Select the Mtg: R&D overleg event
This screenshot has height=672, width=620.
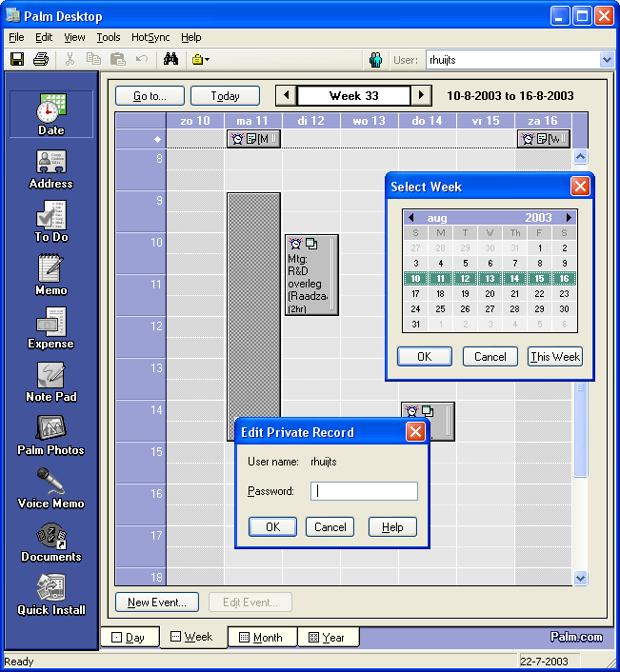[x=311, y=275]
